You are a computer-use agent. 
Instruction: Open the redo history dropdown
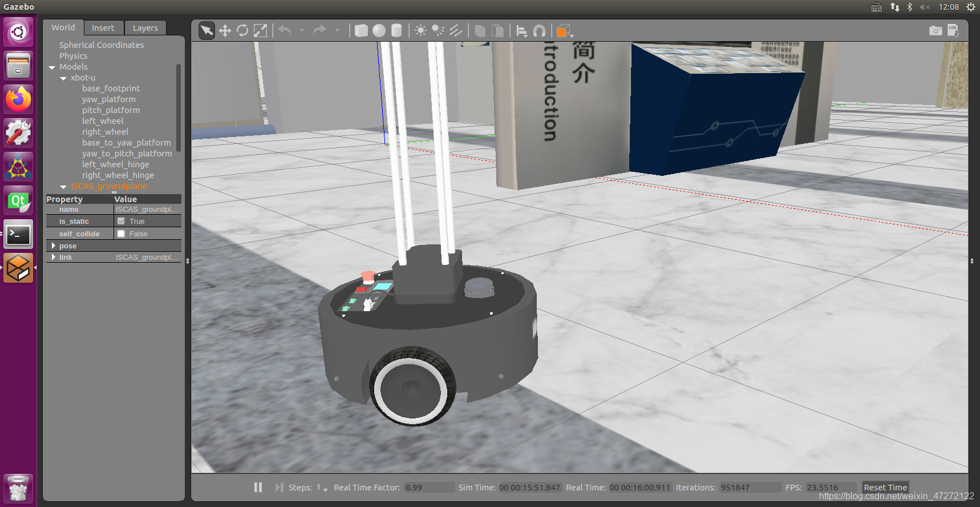click(x=337, y=30)
